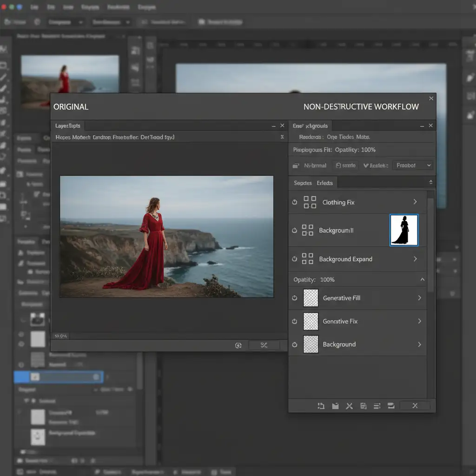Select the Layers tab in the Original panel
Viewport: 476px width, 476px height.
[x=68, y=126]
